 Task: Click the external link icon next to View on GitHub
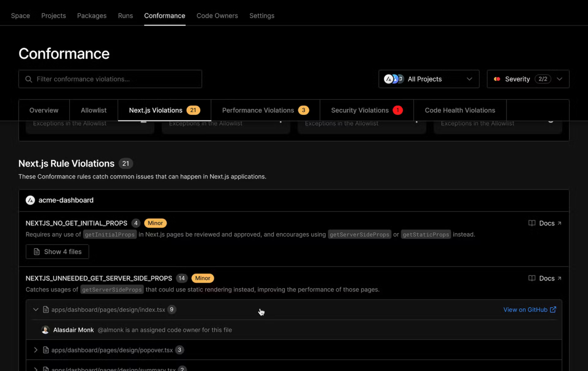coord(553,309)
